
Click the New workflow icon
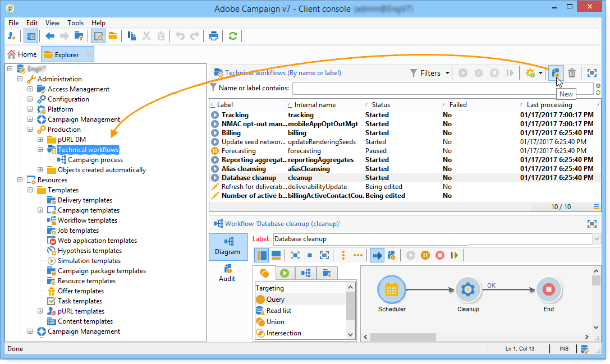[556, 73]
